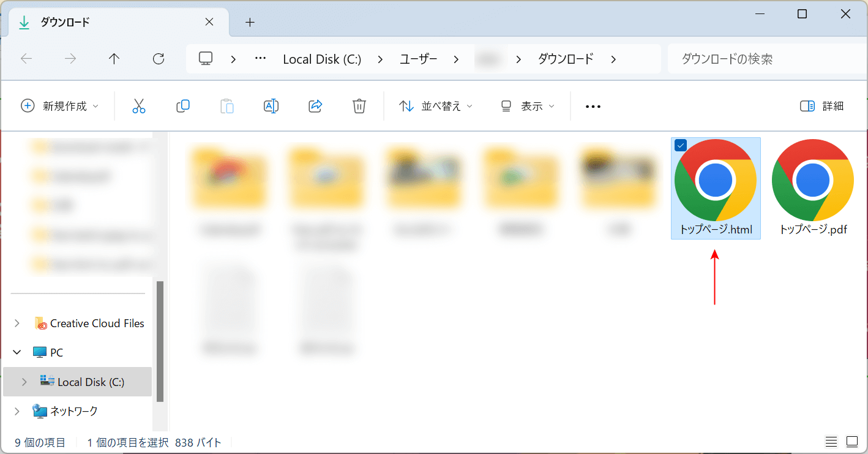Open the See more three-dots menu
Viewport: 868px width, 454px height.
[x=593, y=107]
